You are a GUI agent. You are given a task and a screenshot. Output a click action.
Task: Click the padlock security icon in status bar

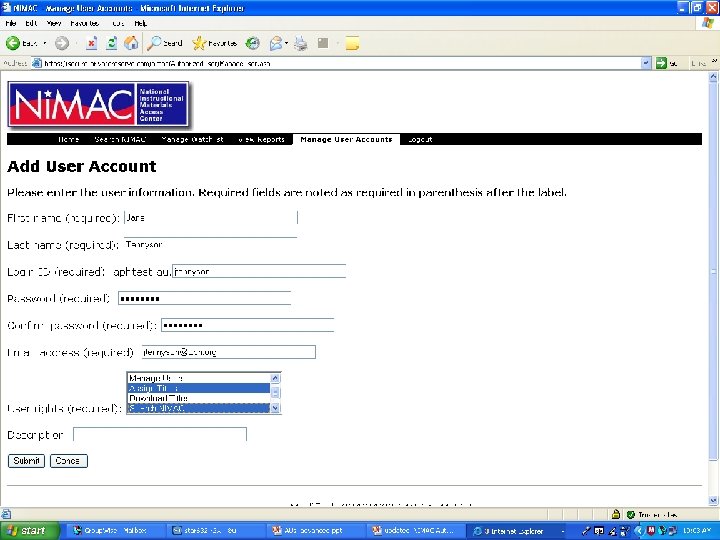click(616, 514)
